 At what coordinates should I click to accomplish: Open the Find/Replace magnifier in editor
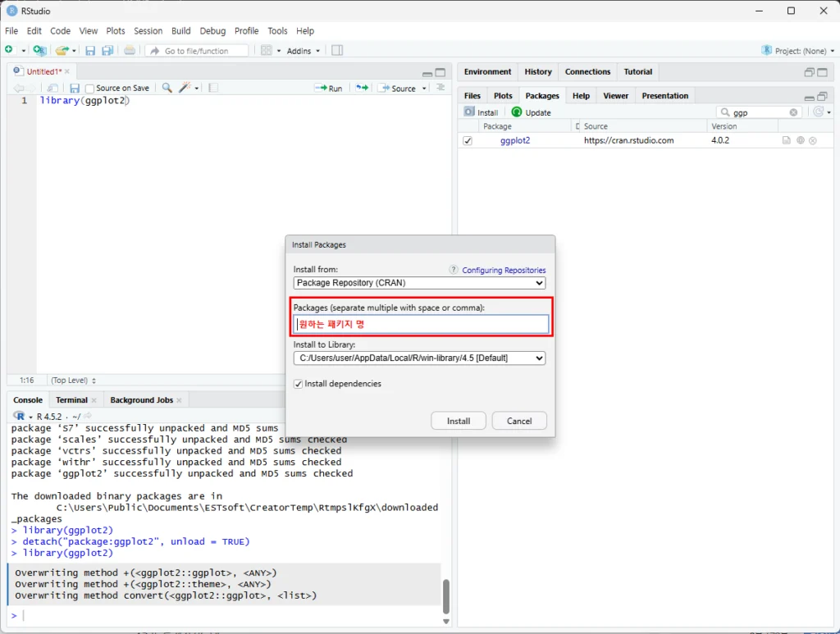pos(167,88)
